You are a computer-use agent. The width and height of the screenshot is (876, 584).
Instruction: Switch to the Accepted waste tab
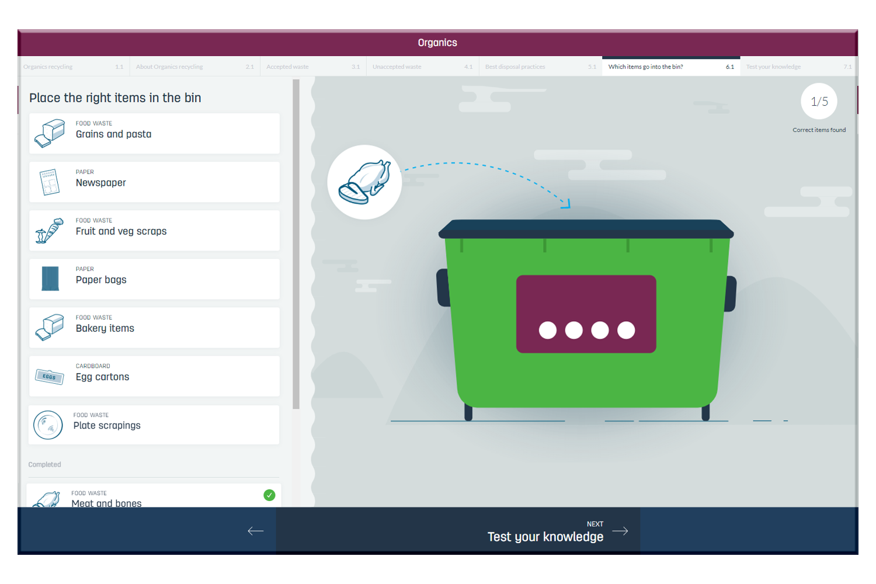(312, 67)
